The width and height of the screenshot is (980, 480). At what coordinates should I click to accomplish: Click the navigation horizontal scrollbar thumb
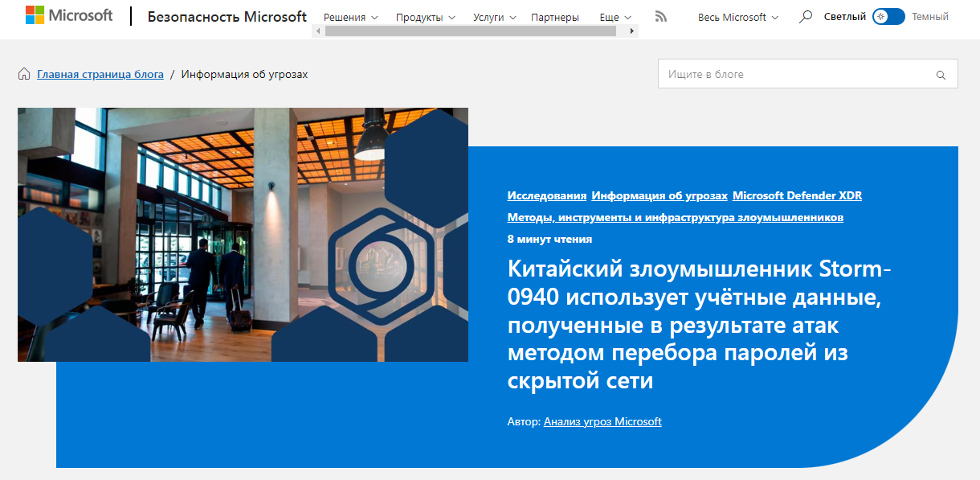(470, 31)
